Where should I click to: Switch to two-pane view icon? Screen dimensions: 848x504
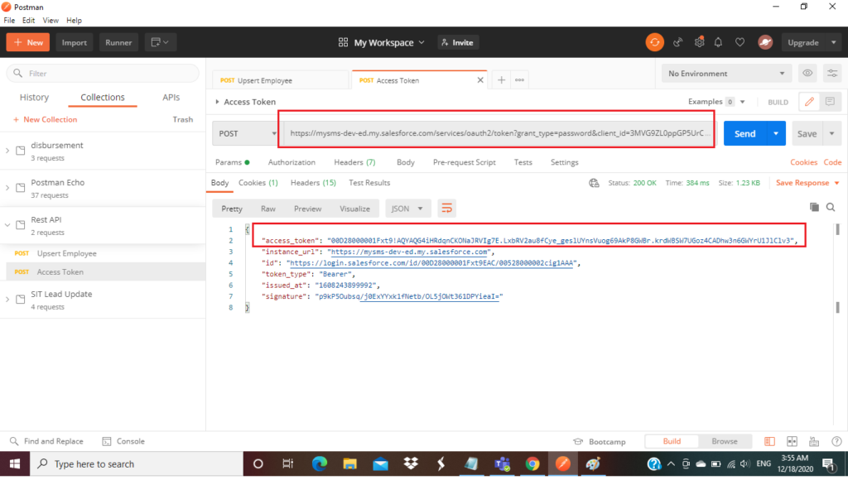792,441
